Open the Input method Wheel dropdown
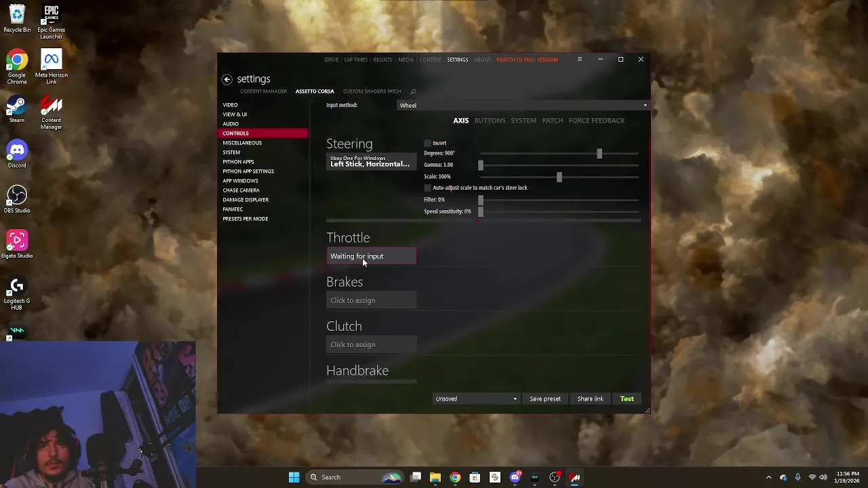Image resolution: width=868 pixels, height=488 pixels. (x=523, y=105)
